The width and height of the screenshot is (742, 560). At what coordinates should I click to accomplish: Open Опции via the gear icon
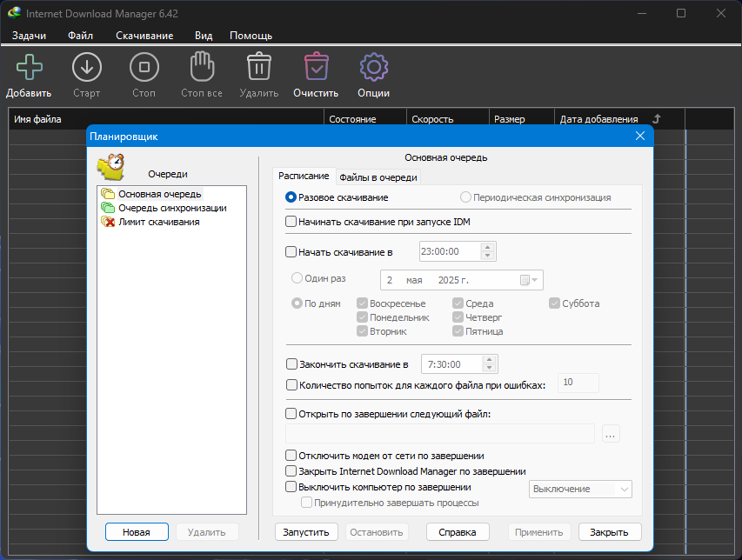click(374, 67)
